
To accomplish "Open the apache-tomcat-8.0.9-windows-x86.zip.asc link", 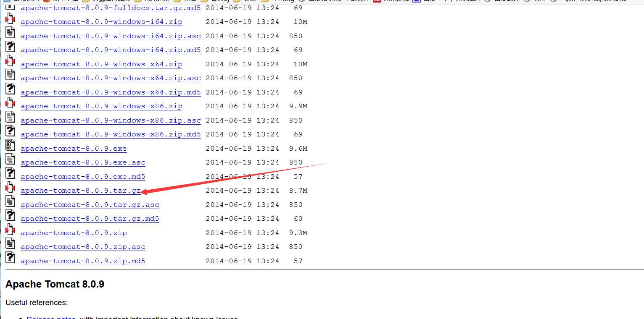I will 111,120.
